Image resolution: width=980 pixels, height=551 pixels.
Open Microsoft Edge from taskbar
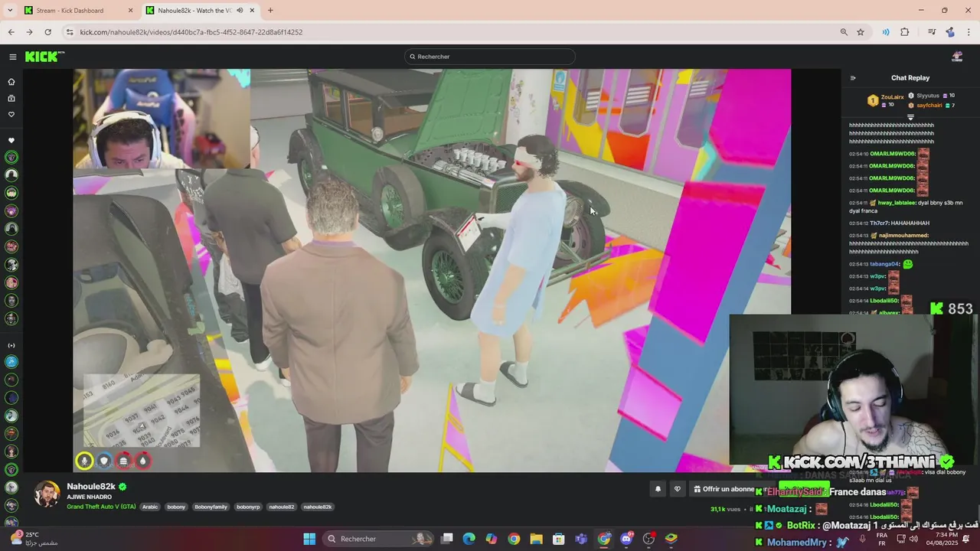pos(469,539)
